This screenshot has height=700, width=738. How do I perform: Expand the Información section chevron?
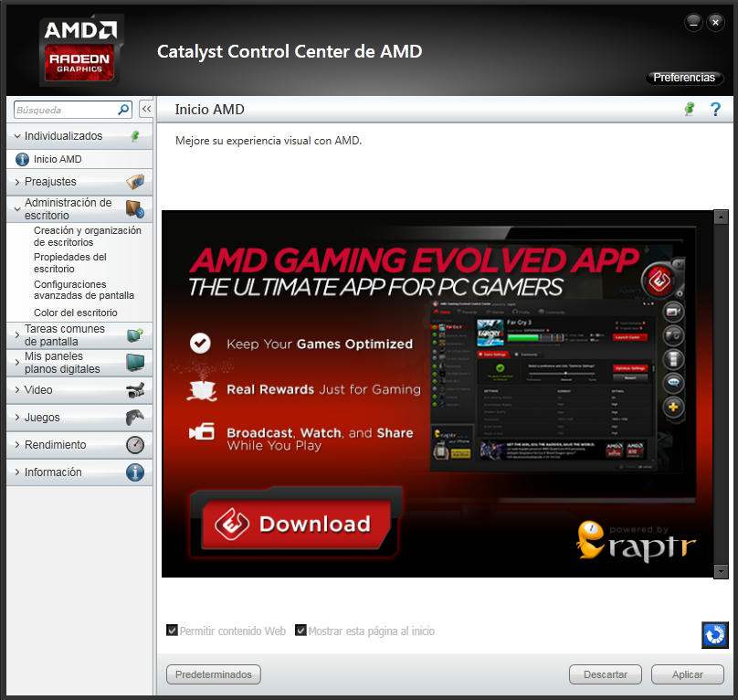click(x=17, y=472)
